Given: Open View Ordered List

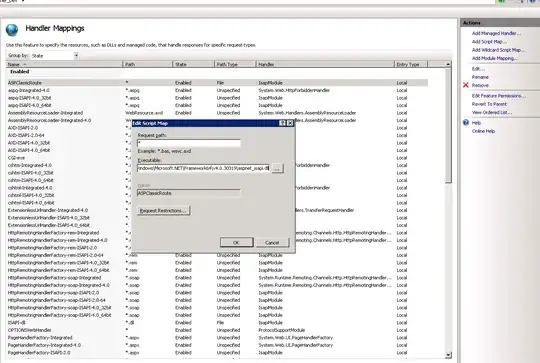Looking at the screenshot, I should pos(492,112).
